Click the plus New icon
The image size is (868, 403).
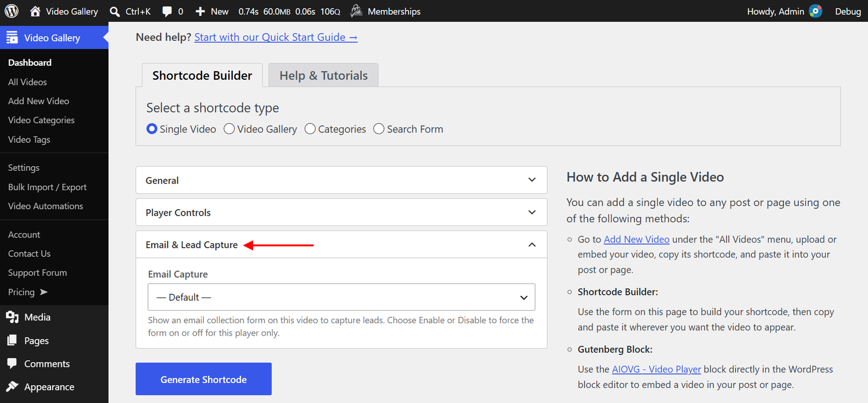pos(200,11)
